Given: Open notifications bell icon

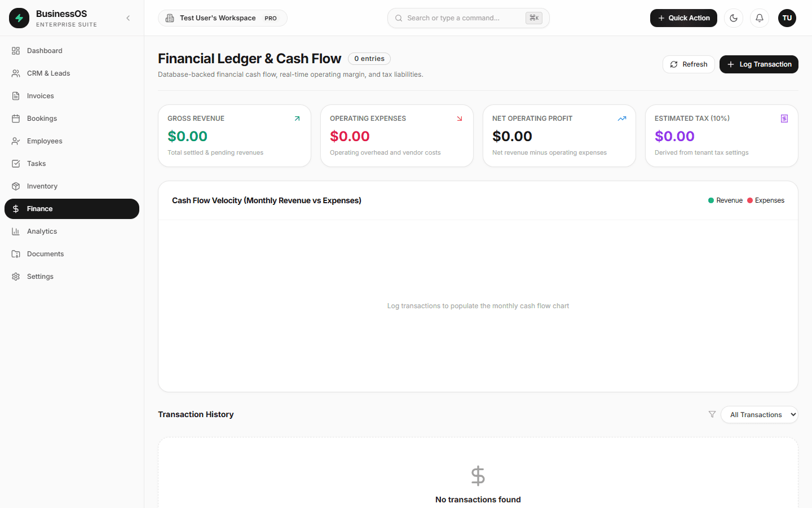Looking at the screenshot, I should coord(760,18).
